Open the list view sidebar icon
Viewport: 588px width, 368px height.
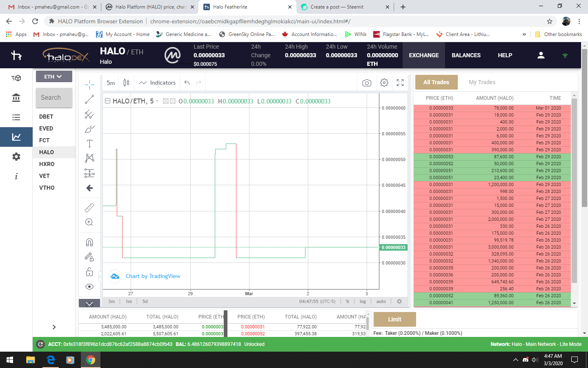tap(16, 117)
